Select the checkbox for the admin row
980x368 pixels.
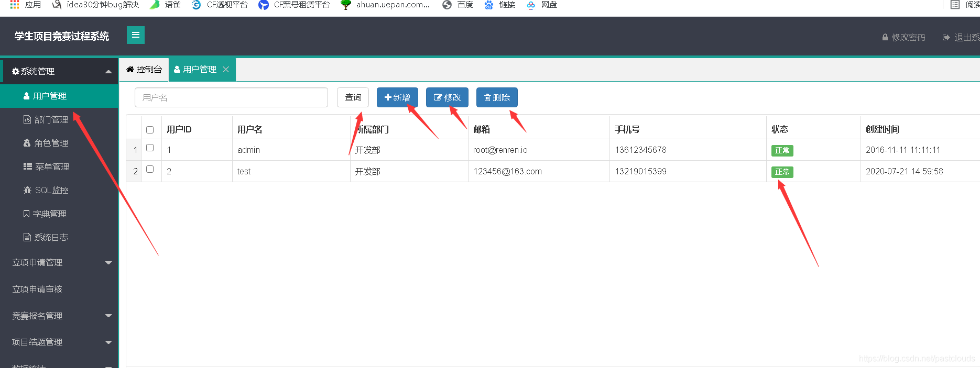(x=150, y=148)
